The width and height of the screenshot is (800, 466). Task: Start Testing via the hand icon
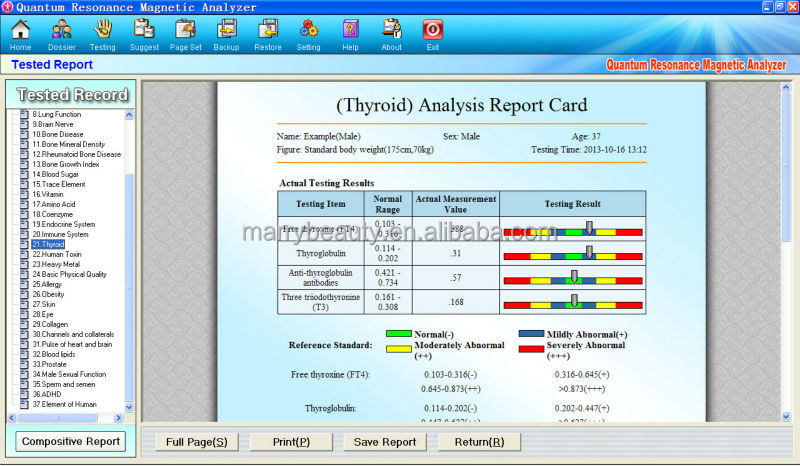103,35
